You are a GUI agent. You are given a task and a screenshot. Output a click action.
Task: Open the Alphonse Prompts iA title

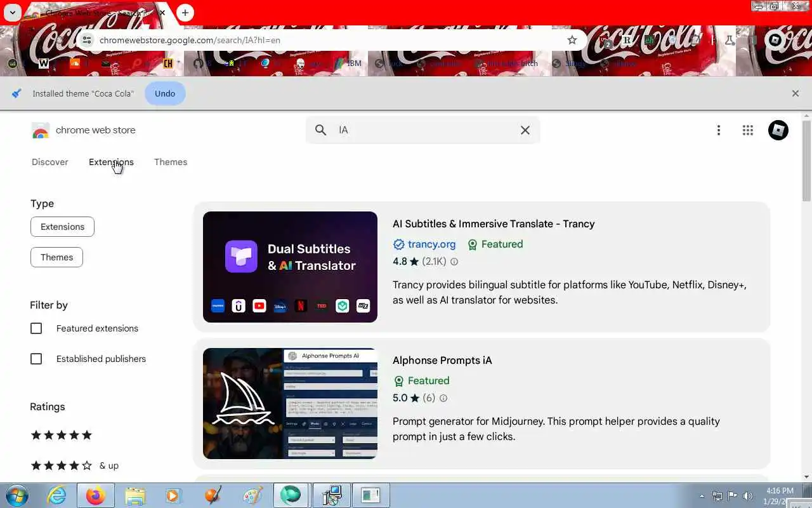442,360
